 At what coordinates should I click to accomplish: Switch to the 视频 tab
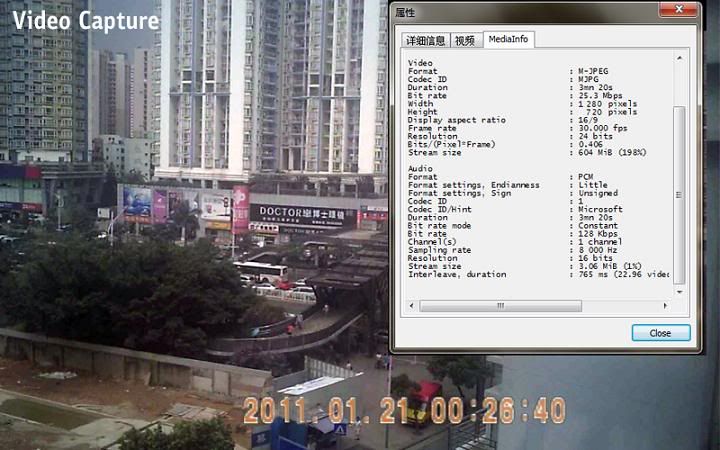466,40
